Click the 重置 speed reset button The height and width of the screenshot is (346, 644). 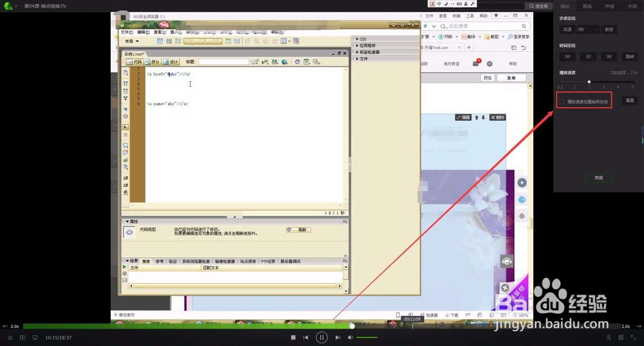(630, 100)
